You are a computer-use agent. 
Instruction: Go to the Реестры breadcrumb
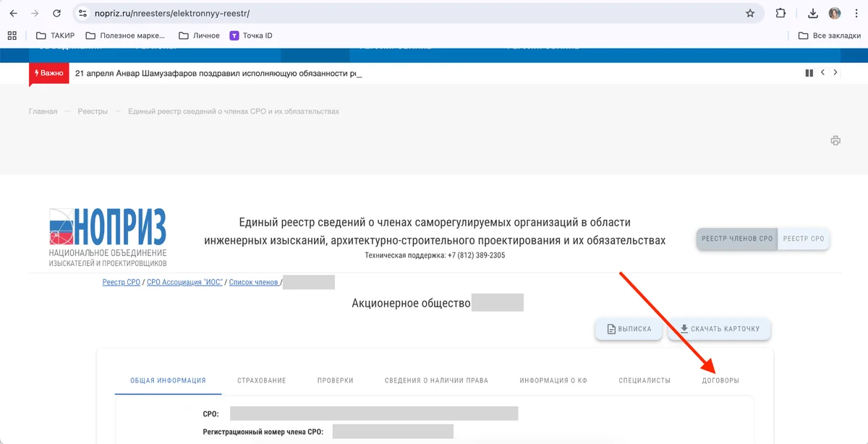[x=93, y=111]
